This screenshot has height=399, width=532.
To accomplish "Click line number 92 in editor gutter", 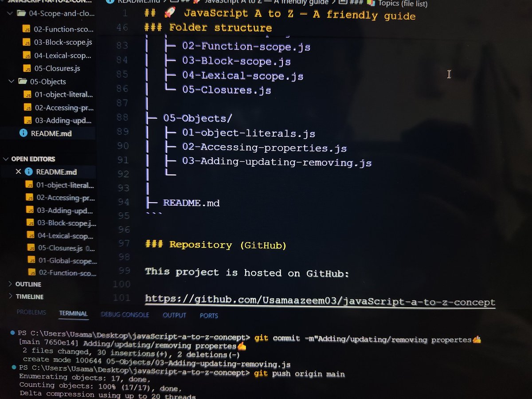I will (123, 173).
